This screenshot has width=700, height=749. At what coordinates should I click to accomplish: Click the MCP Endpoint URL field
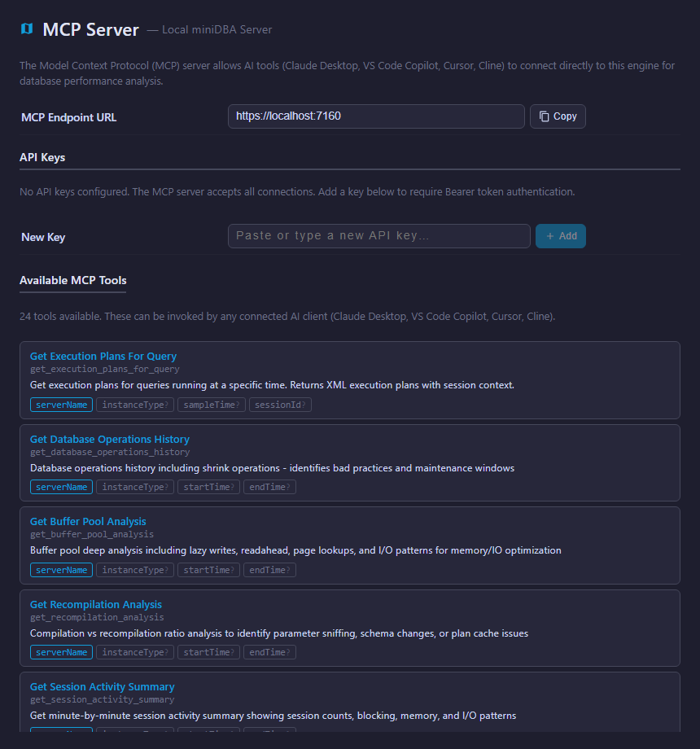376,116
